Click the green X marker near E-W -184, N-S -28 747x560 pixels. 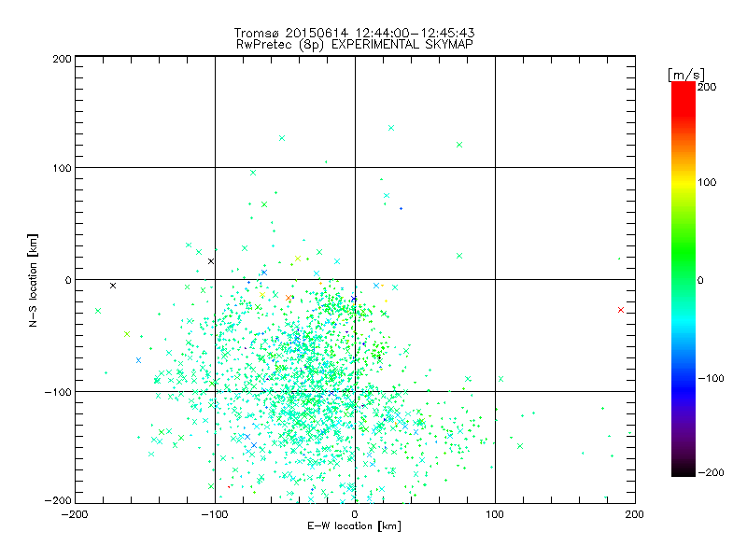[98, 311]
